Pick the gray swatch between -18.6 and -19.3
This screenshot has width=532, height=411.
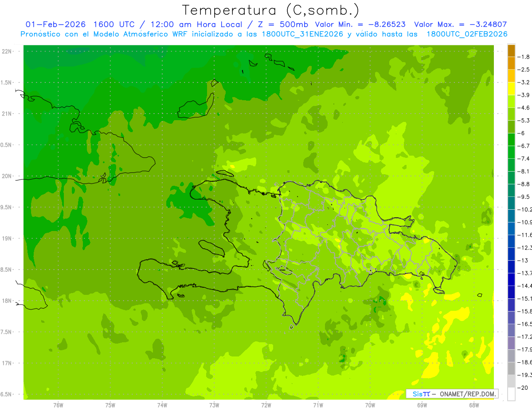tap(511, 368)
